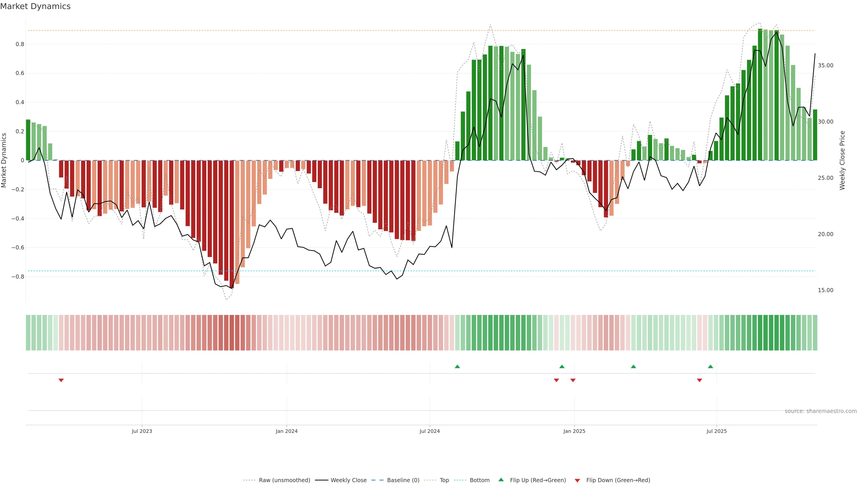The height and width of the screenshot is (488, 868).
Task: Click the final heatmap strip cell at right end
Action: pos(815,333)
